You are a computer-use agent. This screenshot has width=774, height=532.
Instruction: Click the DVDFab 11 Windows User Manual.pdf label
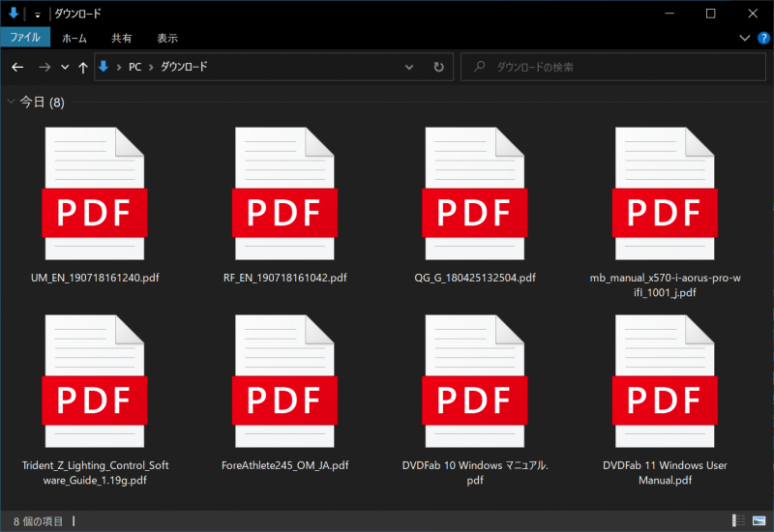click(665, 473)
